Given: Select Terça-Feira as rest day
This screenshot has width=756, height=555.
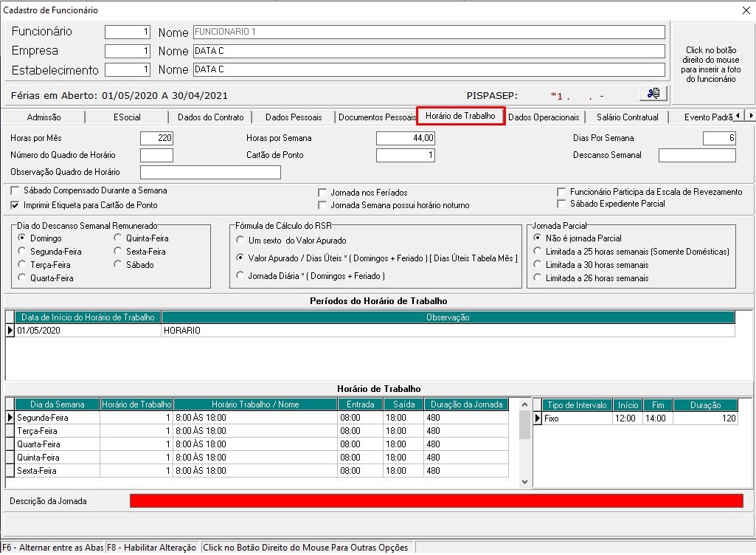Looking at the screenshot, I should [x=21, y=264].
